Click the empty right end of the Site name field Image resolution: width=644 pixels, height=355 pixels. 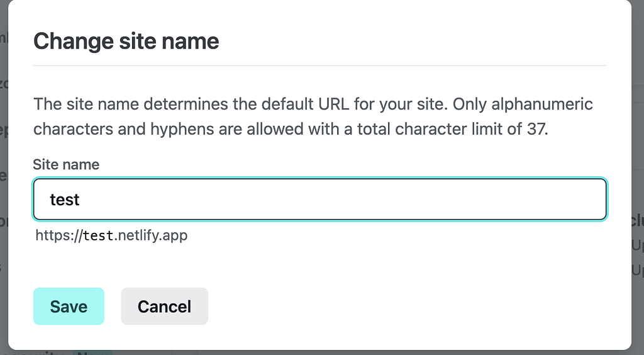[x=566, y=200]
